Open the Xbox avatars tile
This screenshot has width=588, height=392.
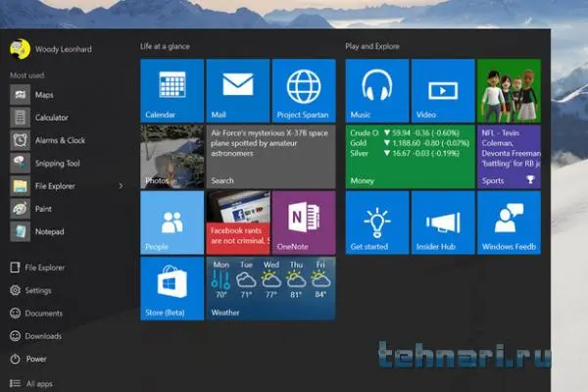[509, 90]
